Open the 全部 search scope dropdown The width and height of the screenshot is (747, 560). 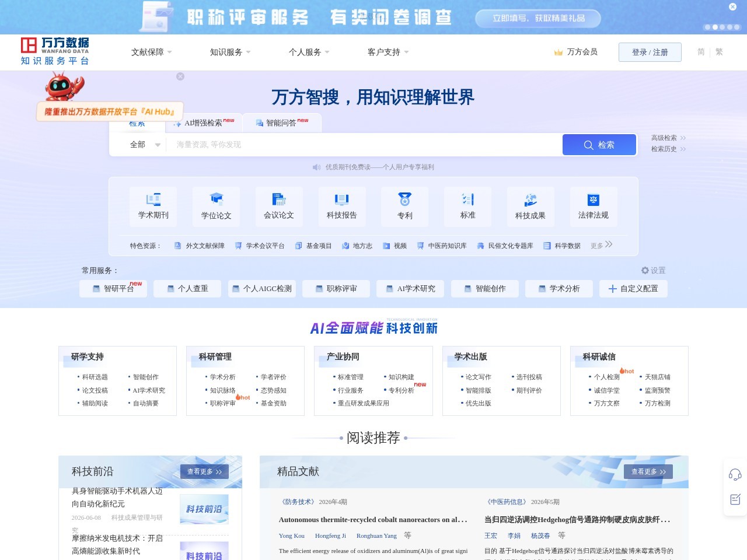(145, 145)
